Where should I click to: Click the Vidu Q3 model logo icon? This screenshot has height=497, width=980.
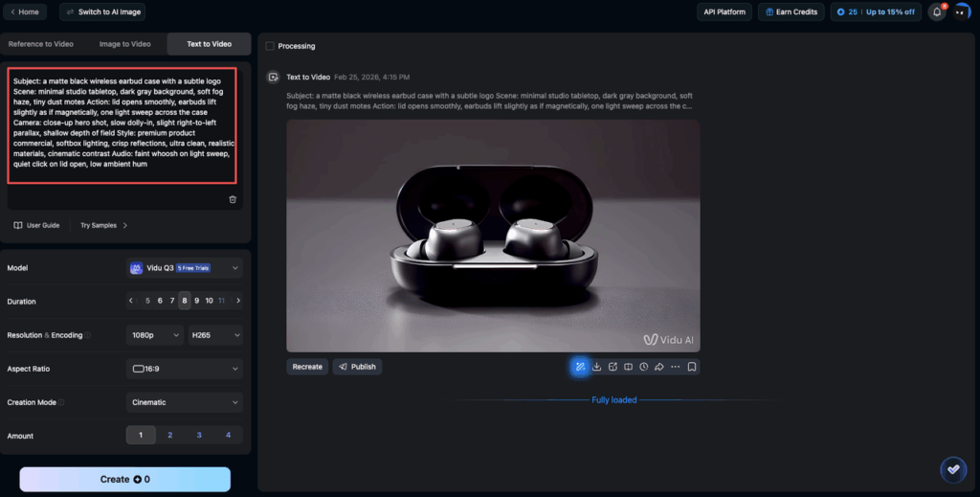136,268
